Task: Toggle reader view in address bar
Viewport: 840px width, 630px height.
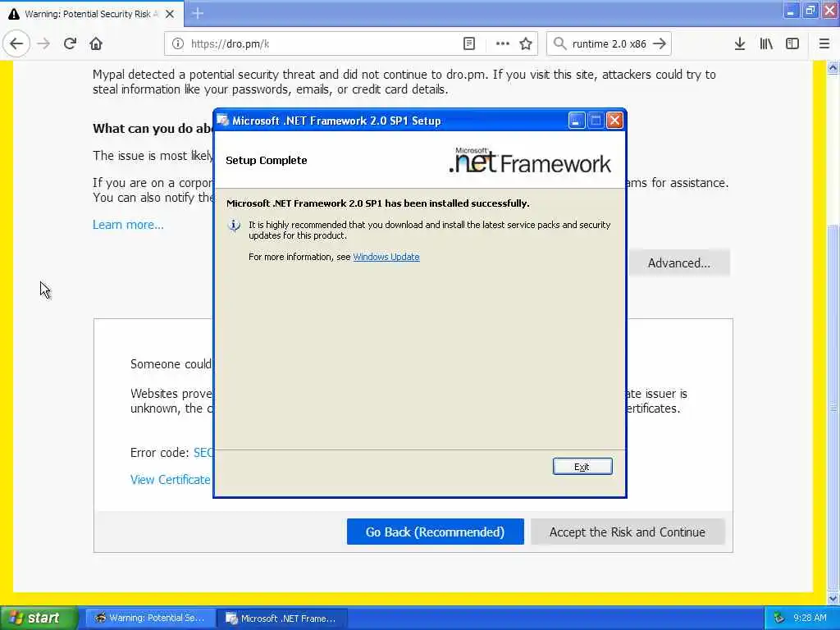Action: click(x=468, y=44)
